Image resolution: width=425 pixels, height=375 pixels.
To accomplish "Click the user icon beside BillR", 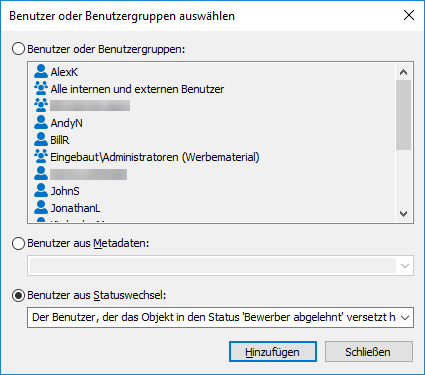I will 41,140.
